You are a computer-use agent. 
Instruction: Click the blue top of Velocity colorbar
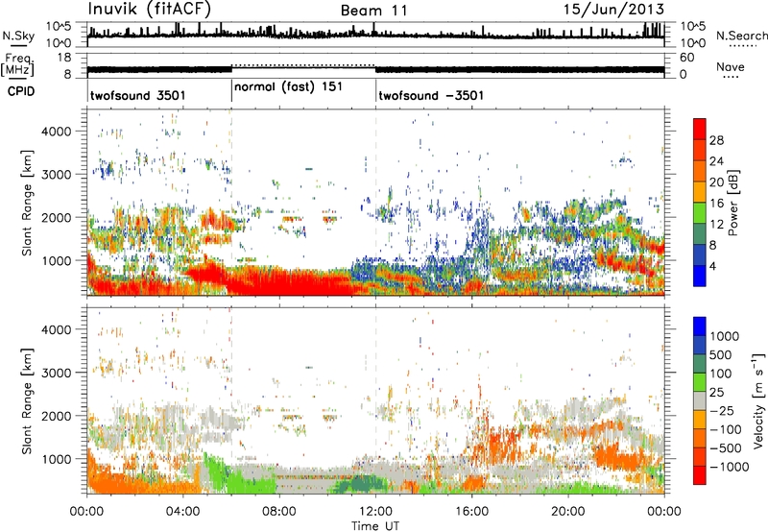[x=700, y=326]
